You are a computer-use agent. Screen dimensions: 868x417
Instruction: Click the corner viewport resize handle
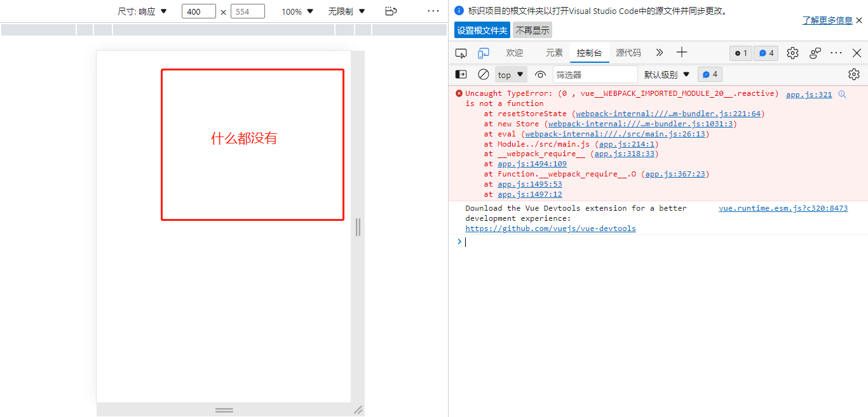coord(358,410)
